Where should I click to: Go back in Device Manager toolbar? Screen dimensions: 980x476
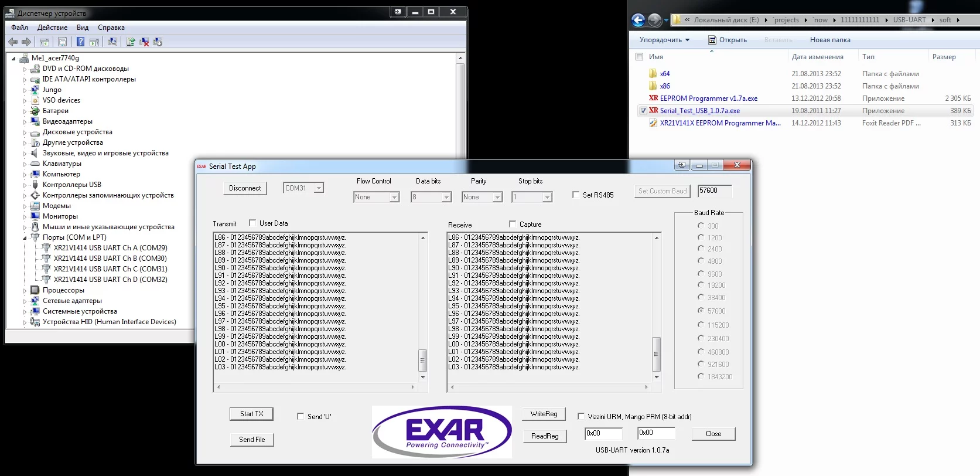tap(13, 42)
